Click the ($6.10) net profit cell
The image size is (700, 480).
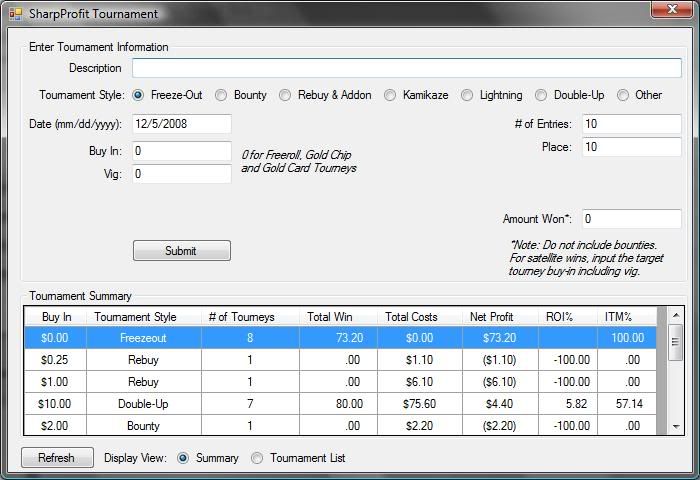coord(500,382)
